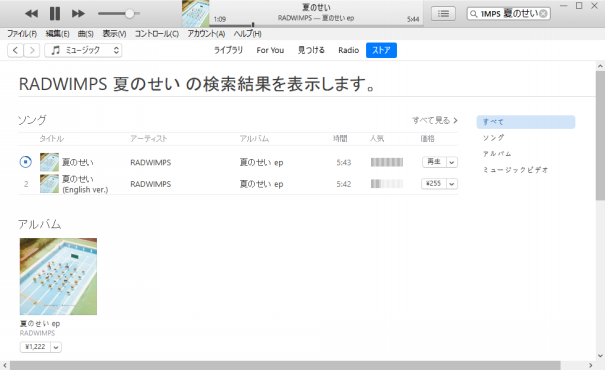Pause the playing song

55,14
